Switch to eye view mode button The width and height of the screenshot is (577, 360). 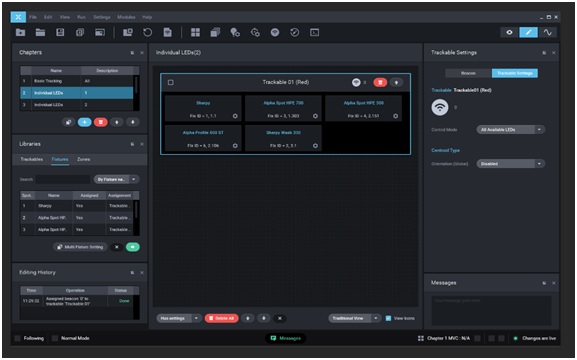click(509, 32)
